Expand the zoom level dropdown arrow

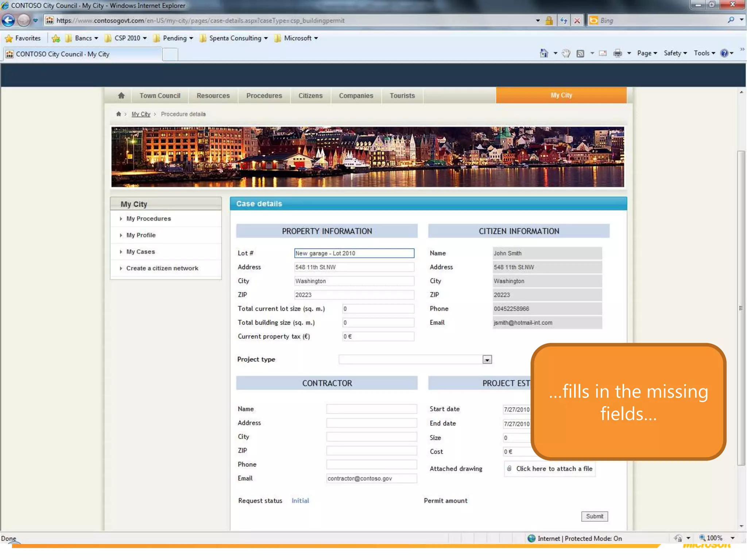[732, 538]
